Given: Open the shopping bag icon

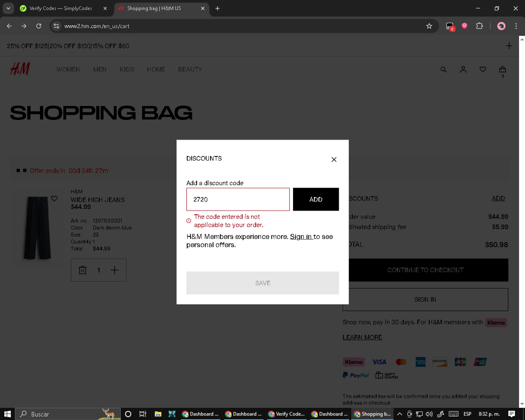Looking at the screenshot, I should pos(503,70).
